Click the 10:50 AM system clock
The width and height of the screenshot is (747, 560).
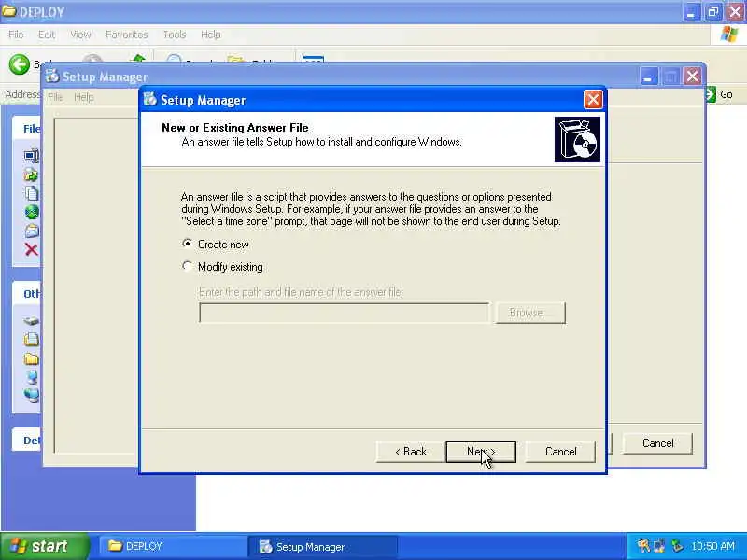coord(712,546)
